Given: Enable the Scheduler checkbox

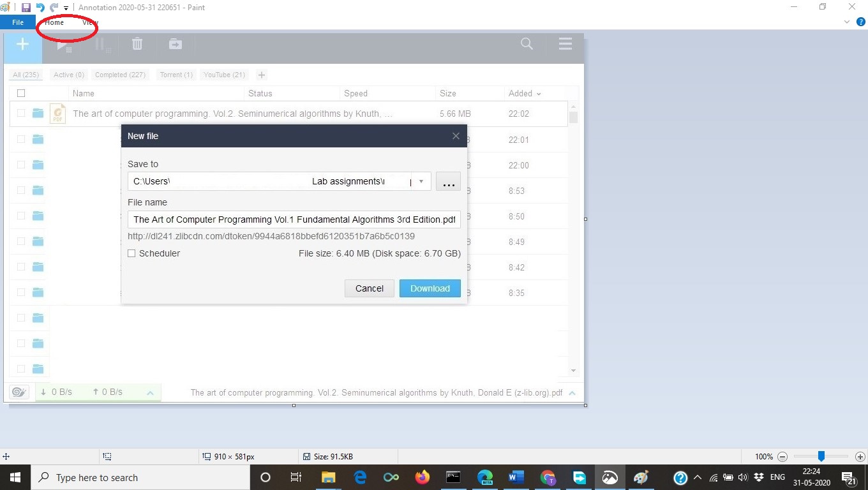Looking at the screenshot, I should point(131,253).
